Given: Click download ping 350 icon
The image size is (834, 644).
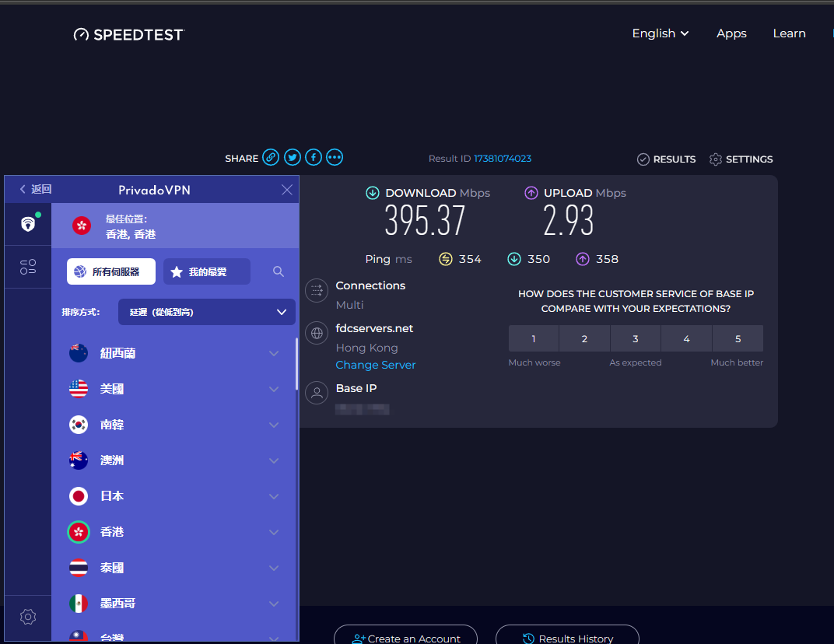Looking at the screenshot, I should click(513, 259).
